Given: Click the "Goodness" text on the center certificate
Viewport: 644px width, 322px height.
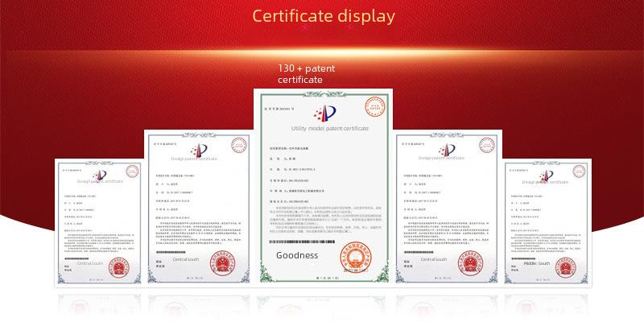Looking at the screenshot, I should (x=297, y=255).
